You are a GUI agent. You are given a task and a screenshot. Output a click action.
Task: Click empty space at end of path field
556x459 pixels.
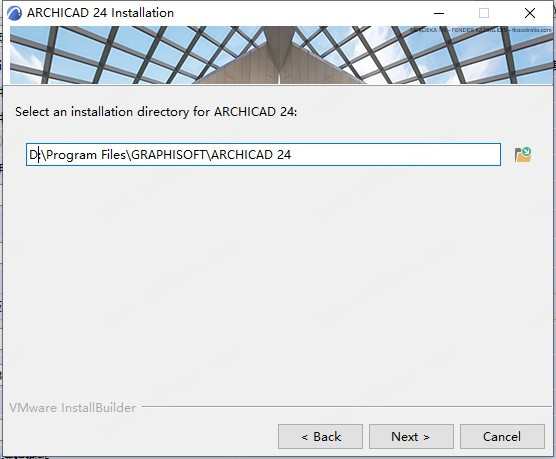(395, 155)
